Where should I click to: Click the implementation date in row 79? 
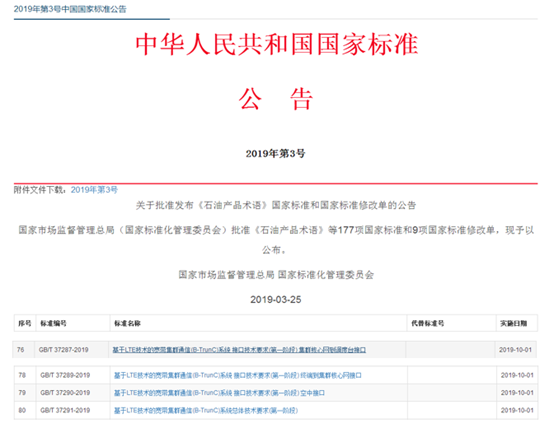coord(517,393)
